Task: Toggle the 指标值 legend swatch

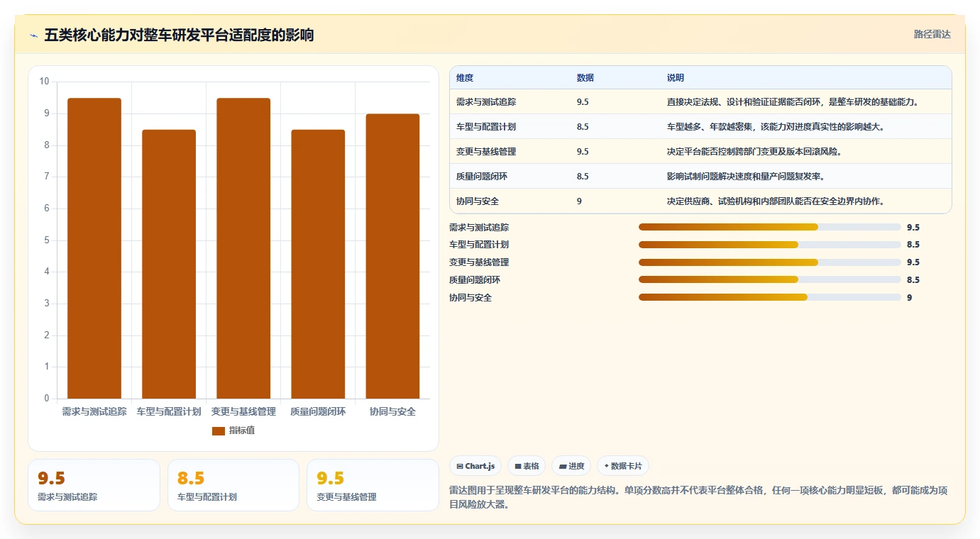Action: pyautogui.click(x=219, y=431)
